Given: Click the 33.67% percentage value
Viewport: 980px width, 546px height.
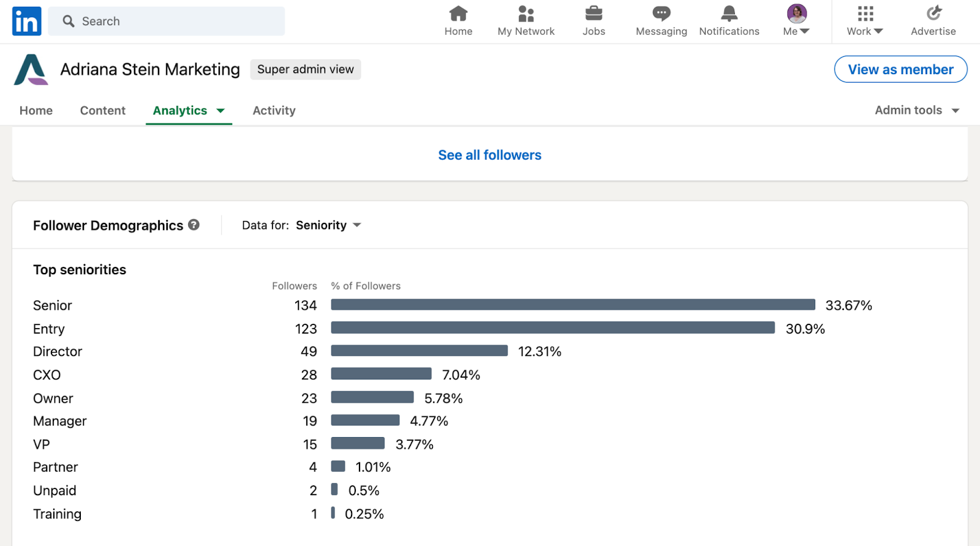Looking at the screenshot, I should pyautogui.click(x=849, y=305).
